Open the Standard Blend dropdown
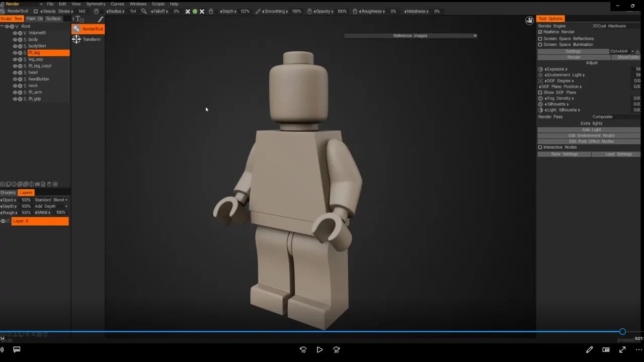Viewport: 644px width, 362px height. [x=51, y=200]
